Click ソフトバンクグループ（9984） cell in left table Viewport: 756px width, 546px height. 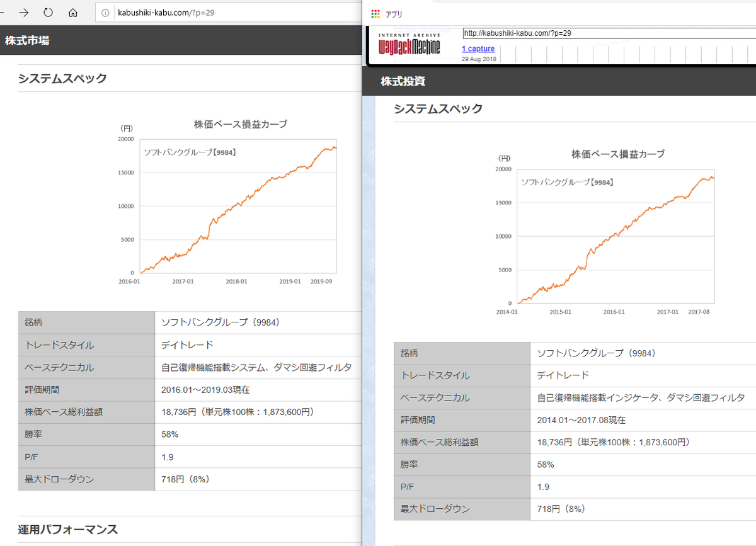(220, 322)
